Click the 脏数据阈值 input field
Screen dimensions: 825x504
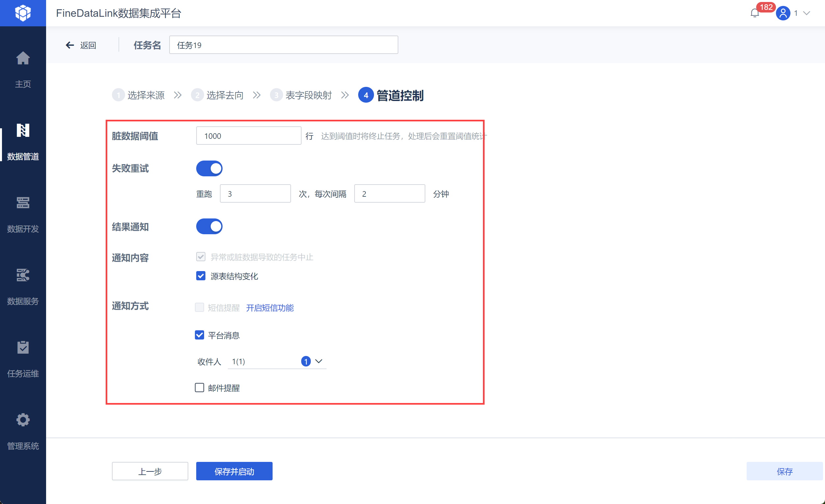pyautogui.click(x=249, y=136)
